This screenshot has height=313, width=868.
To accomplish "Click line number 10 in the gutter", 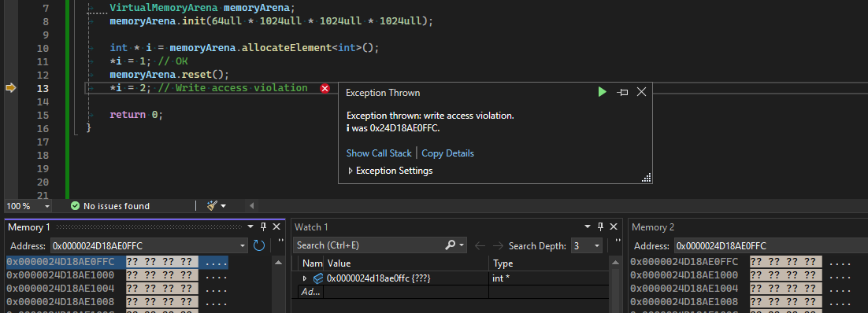I will (x=43, y=48).
